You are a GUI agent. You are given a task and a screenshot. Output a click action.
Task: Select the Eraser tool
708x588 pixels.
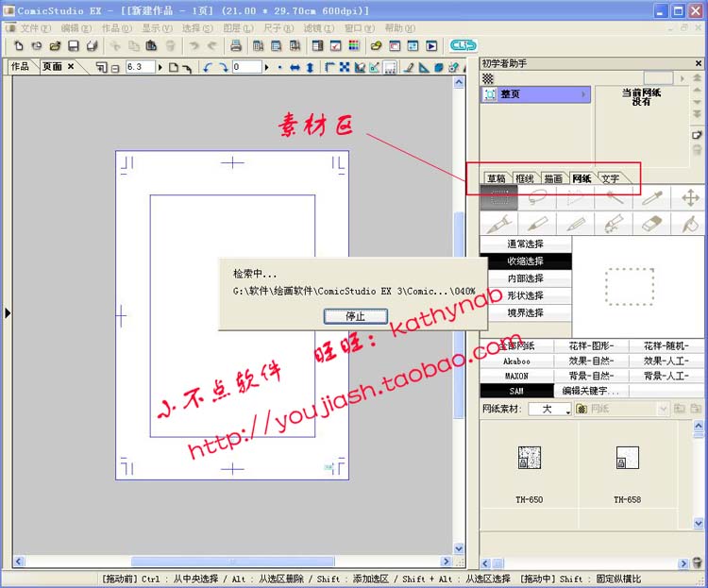[652, 223]
